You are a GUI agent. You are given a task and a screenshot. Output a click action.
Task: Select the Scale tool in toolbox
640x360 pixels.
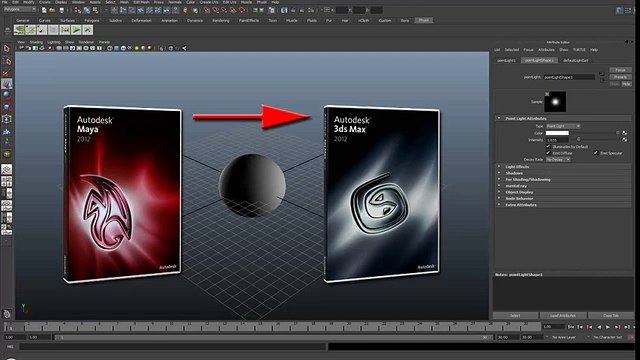coord(7,107)
